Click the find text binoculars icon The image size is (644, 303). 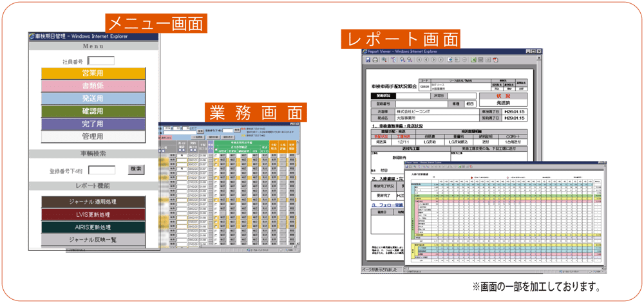coord(402,60)
